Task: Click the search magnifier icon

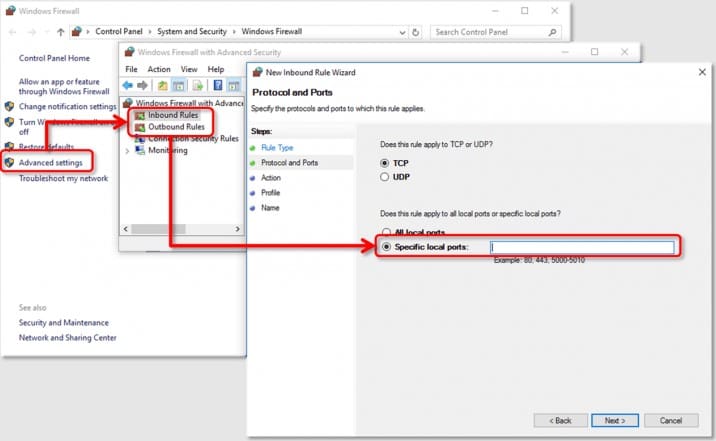Action: [552, 32]
